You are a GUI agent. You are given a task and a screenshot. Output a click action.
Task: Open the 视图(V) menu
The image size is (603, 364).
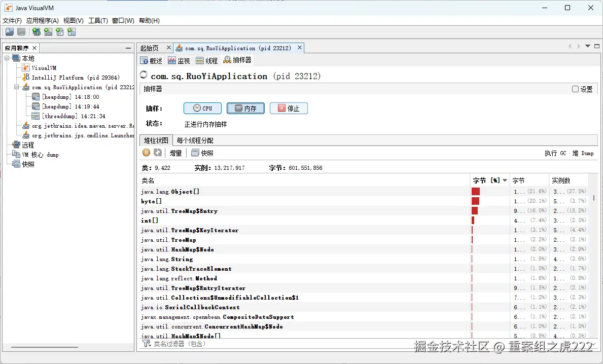(x=73, y=20)
